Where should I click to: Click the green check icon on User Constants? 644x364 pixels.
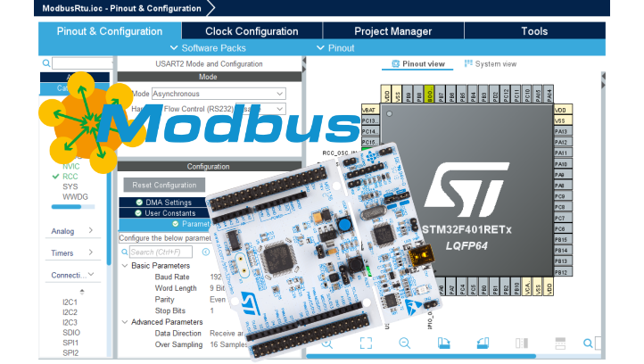(x=138, y=213)
